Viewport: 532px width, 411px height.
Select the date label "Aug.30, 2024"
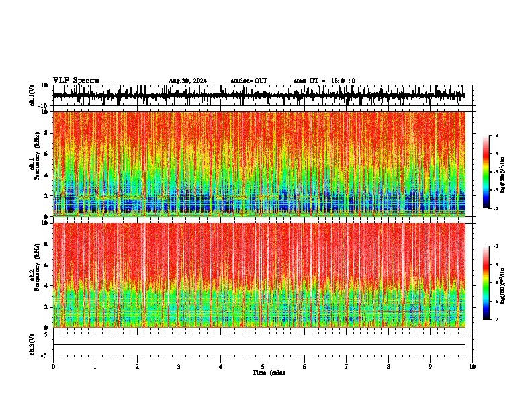coord(187,81)
